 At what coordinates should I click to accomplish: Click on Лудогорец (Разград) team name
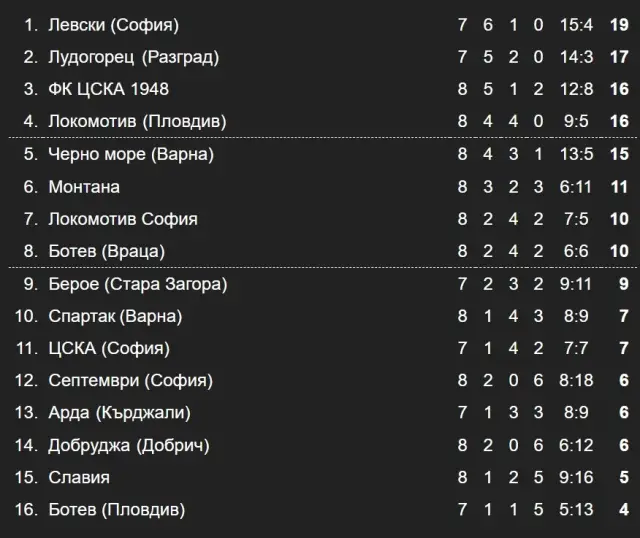pos(133,56)
